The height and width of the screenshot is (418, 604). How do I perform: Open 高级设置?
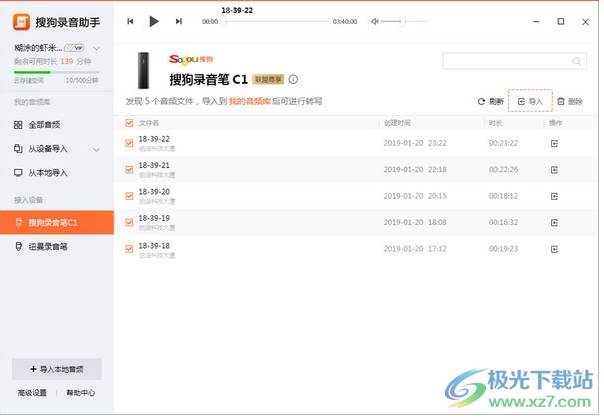click(x=32, y=393)
